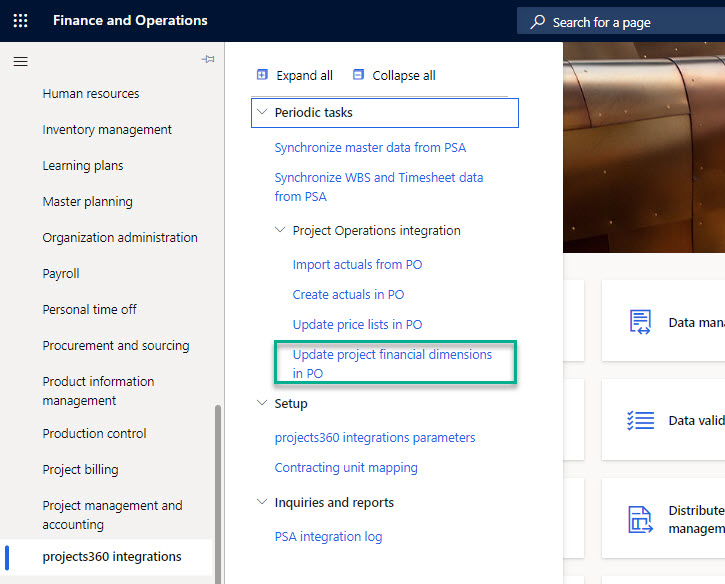
Task: Click the copper banner image
Action: [644, 148]
